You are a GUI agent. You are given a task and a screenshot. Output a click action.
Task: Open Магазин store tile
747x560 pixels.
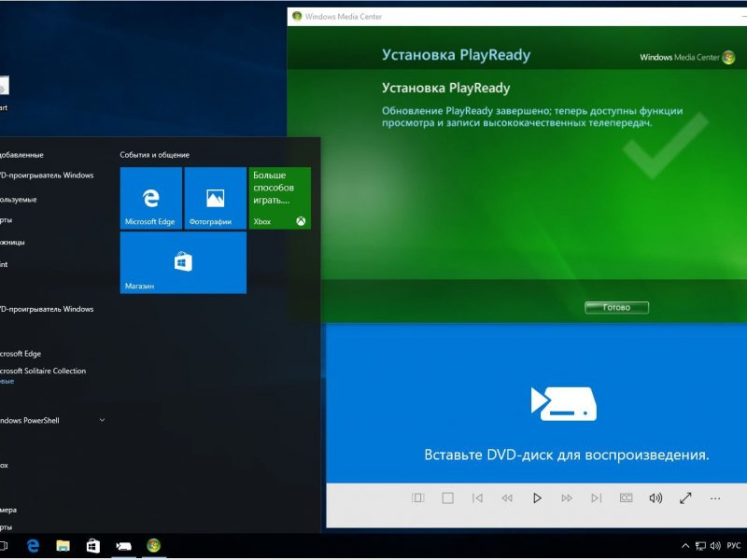pyautogui.click(x=183, y=262)
